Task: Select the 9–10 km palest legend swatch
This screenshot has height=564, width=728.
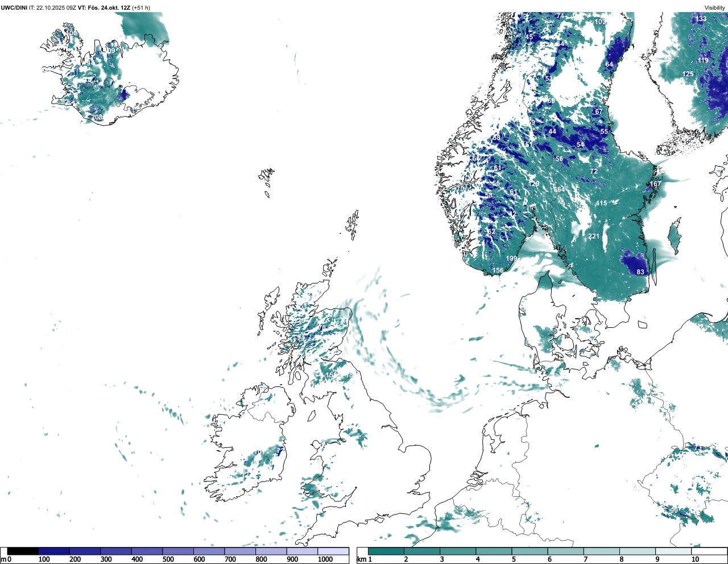Action: click(x=673, y=551)
